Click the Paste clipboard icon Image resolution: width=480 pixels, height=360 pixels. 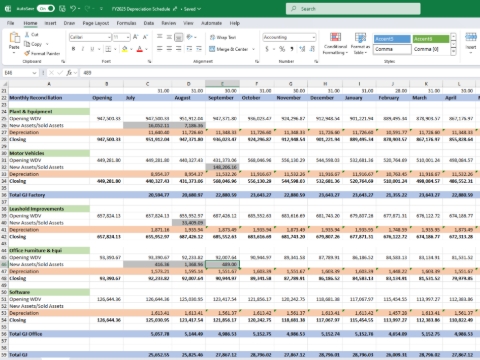(14, 37)
